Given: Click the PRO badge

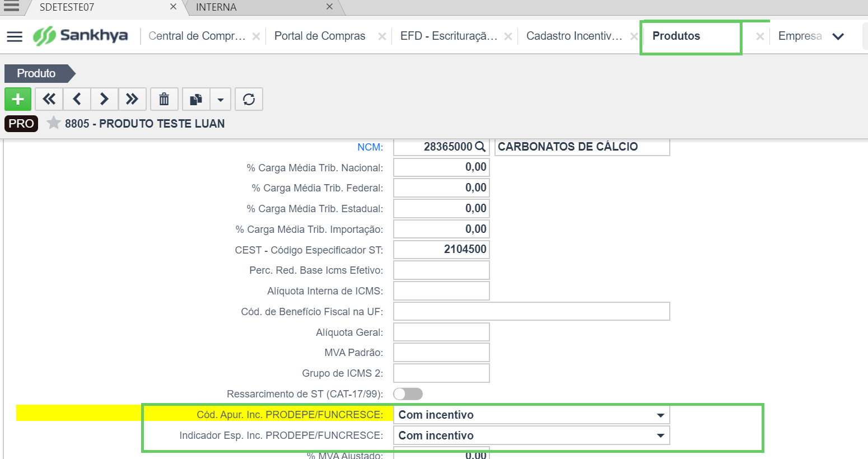Looking at the screenshot, I should [21, 123].
